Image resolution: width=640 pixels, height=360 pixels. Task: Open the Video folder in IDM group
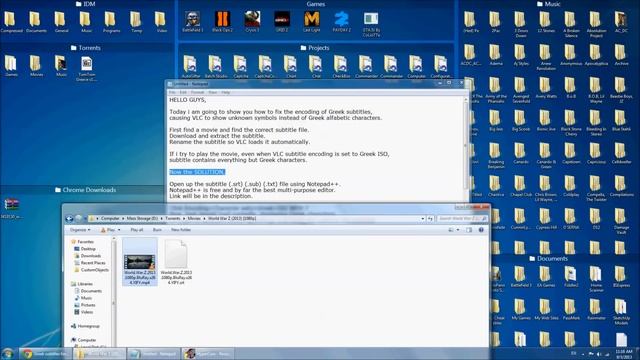tap(161, 22)
